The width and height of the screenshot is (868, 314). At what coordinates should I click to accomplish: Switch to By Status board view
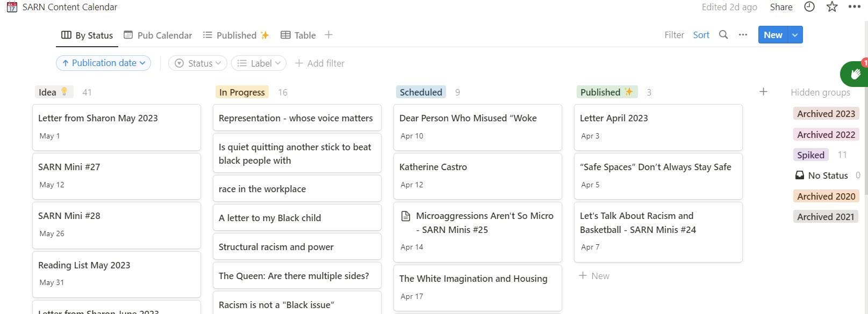87,35
